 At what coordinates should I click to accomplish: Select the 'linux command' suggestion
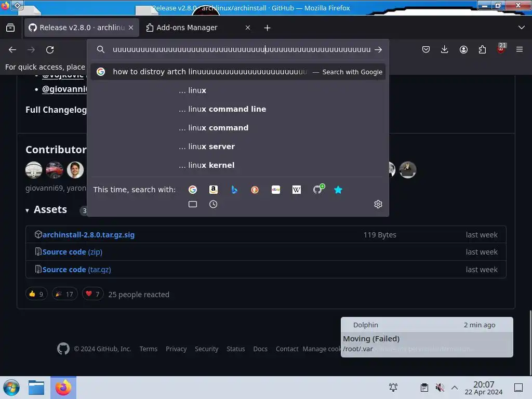tap(237, 128)
